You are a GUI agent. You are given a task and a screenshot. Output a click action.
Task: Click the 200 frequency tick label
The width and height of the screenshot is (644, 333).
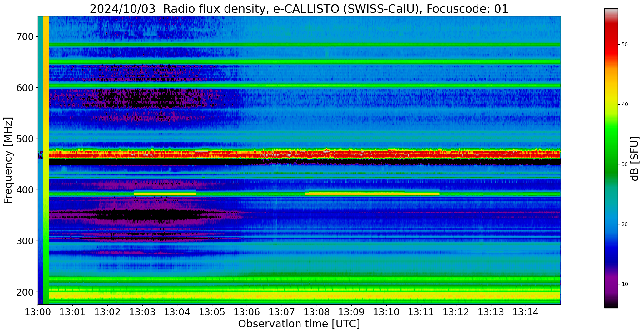[x=25, y=292]
